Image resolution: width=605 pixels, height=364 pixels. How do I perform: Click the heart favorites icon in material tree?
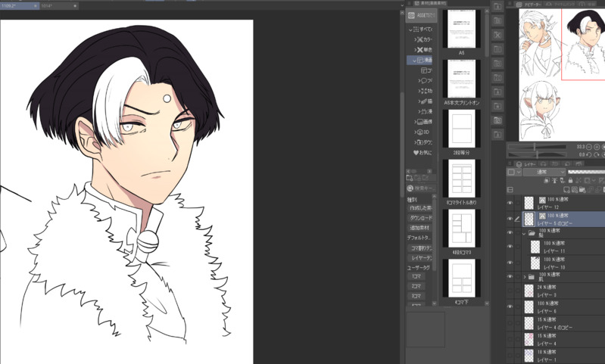[x=416, y=153]
